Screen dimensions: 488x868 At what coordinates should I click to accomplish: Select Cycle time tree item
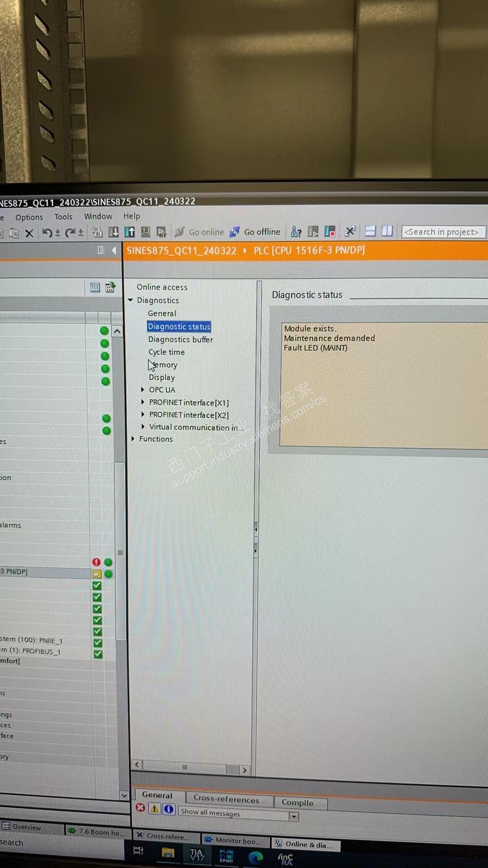[167, 352]
